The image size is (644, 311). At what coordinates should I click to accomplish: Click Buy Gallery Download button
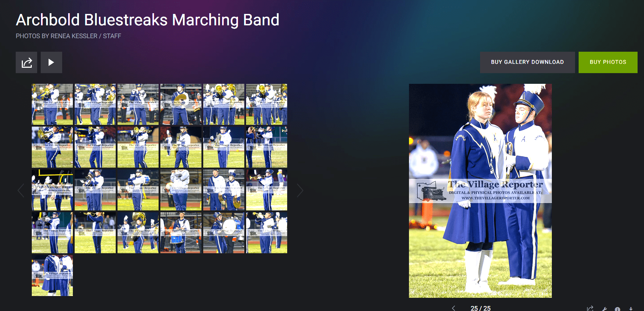point(527,62)
